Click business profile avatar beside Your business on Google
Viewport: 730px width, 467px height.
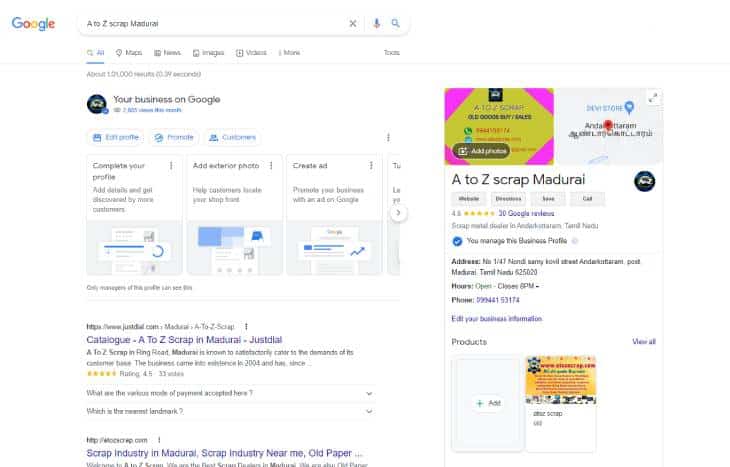pos(97,104)
